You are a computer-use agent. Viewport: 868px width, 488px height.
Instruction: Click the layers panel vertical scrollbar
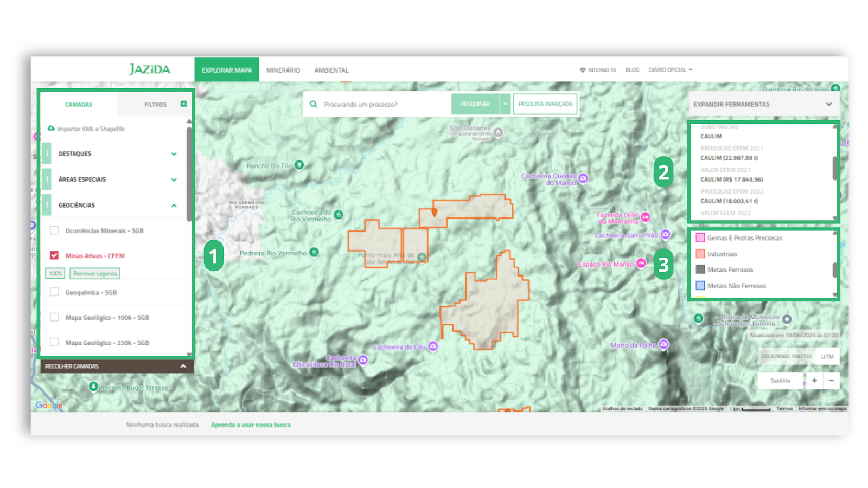pos(189,174)
